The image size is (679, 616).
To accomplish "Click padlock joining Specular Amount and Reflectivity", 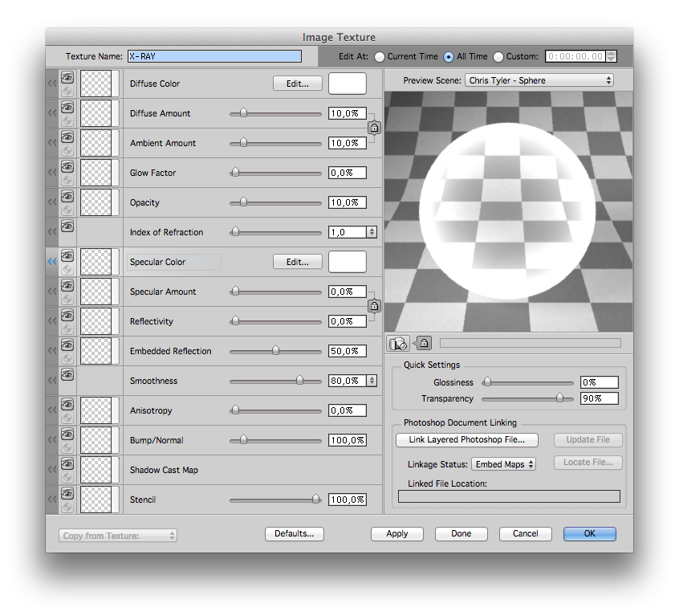I will point(373,306).
